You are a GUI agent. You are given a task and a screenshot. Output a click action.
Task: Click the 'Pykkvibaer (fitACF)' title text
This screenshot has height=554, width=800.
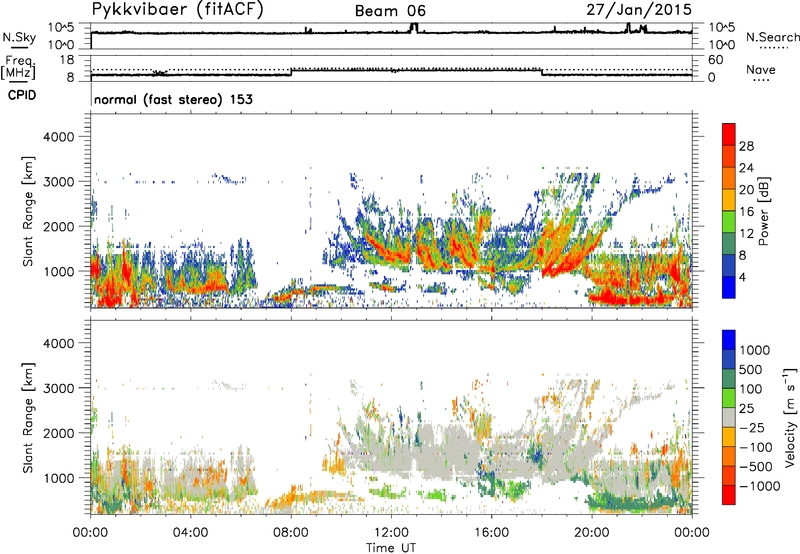click(178, 10)
